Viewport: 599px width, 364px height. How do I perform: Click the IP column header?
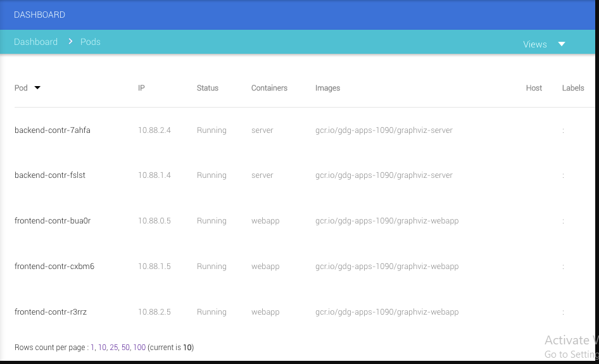[141, 88]
